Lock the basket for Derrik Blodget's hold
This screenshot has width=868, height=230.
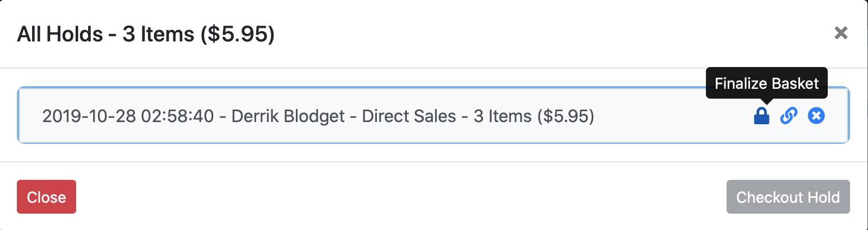coord(761,116)
